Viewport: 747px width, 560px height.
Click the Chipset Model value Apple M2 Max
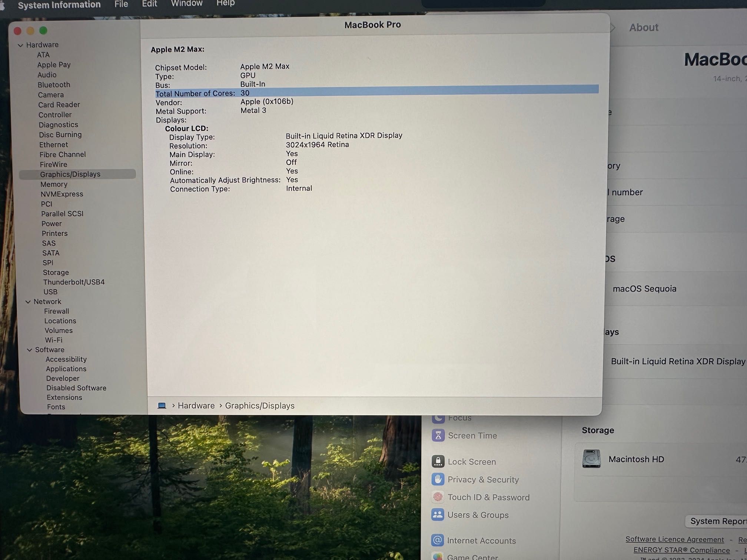pos(265,67)
